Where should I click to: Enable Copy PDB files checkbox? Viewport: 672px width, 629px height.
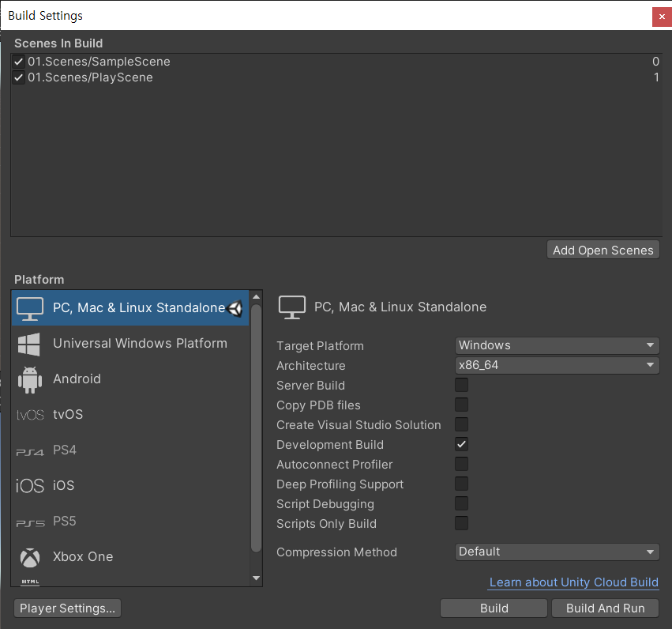click(x=462, y=405)
